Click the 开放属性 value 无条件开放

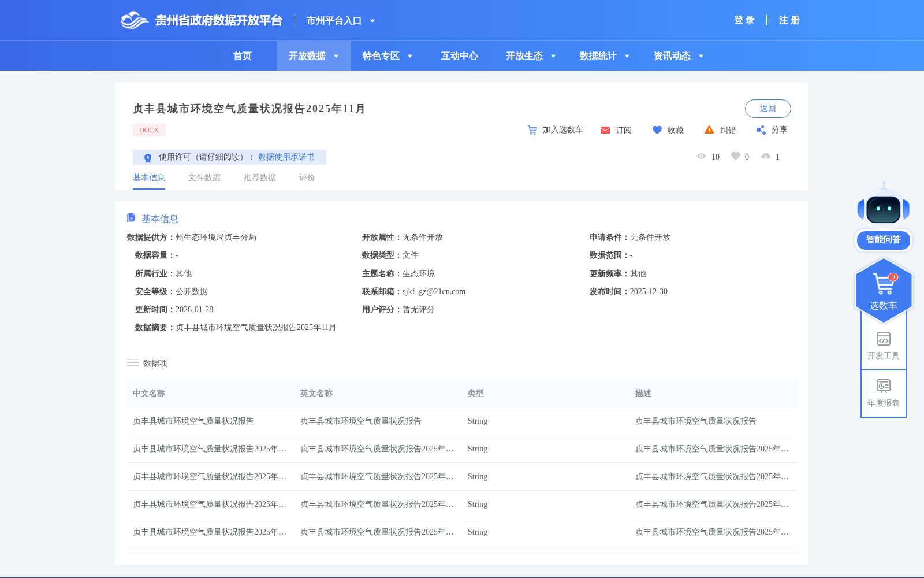point(423,238)
